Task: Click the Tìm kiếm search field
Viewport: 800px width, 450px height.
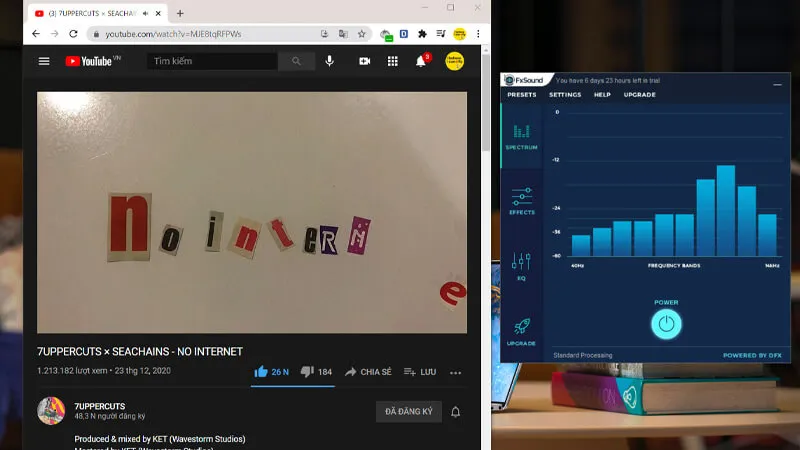Action: click(212, 61)
